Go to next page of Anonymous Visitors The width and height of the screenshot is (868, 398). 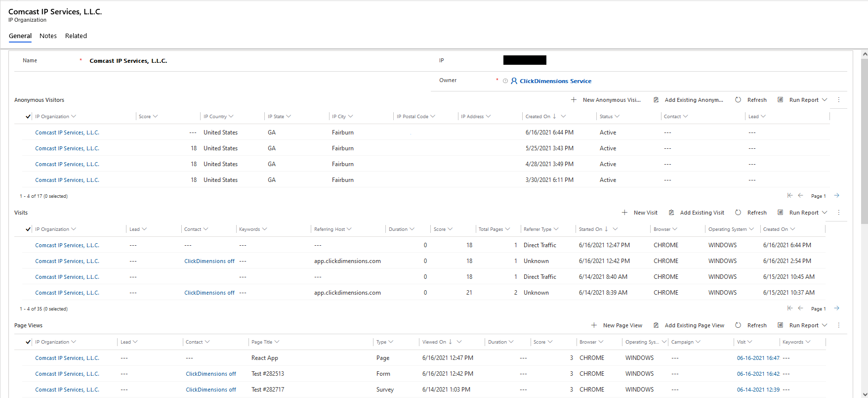point(837,196)
